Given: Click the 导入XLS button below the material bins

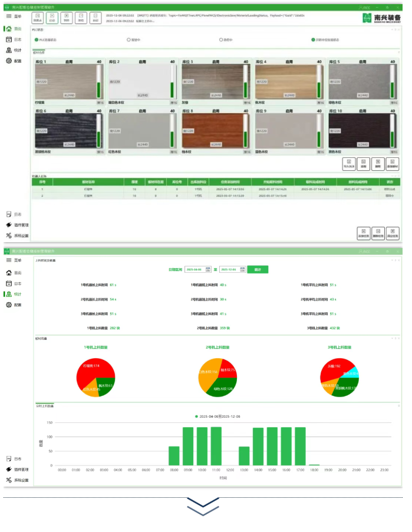Looking at the screenshot, I should [x=349, y=163].
